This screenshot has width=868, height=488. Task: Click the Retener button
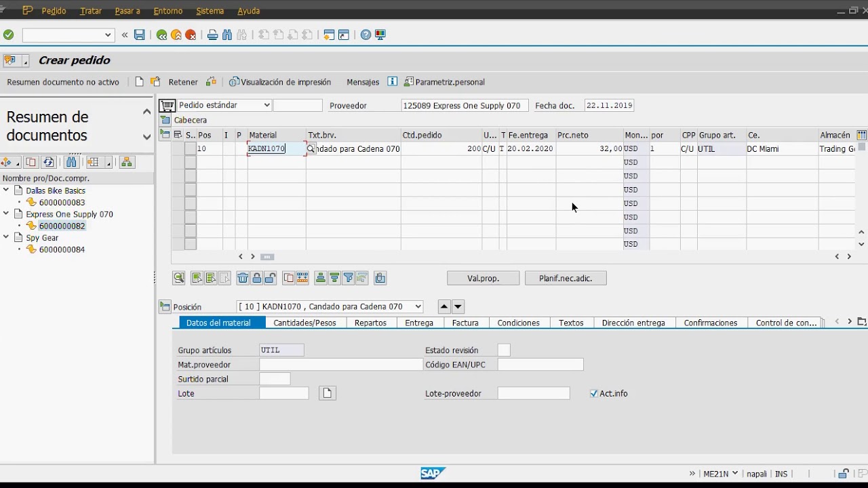click(x=183, y=82)
